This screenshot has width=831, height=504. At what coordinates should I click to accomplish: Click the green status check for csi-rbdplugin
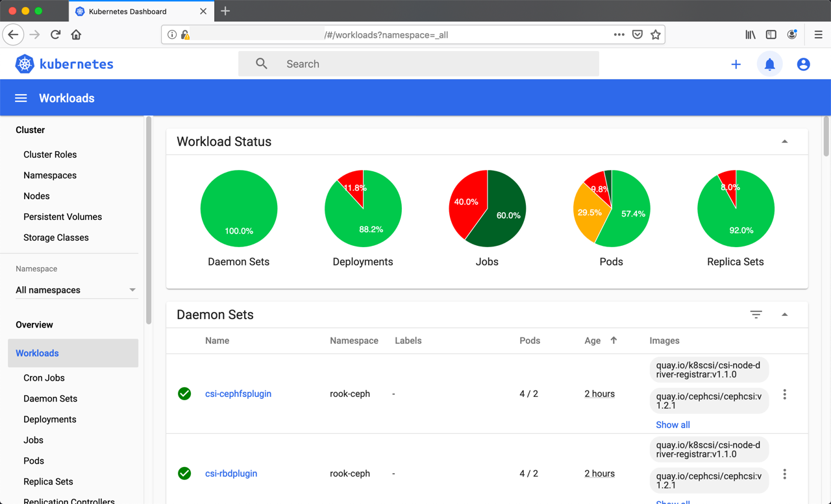[184, 474]
